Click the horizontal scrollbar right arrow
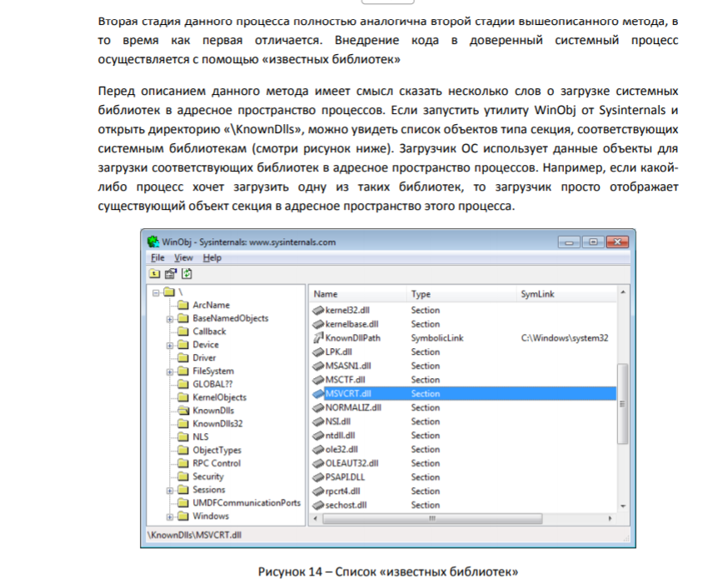Viewport: 728px width, 588px height. click(x=610, y=518)
